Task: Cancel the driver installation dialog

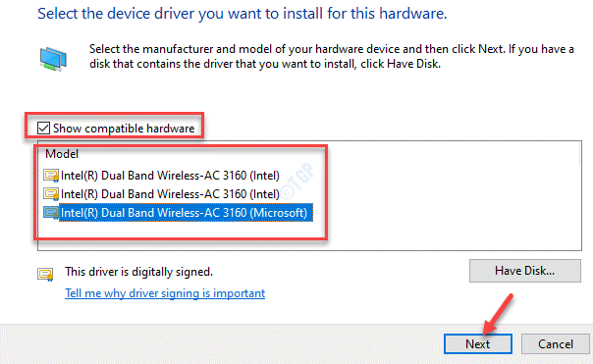Action: (x=556, y=344)
